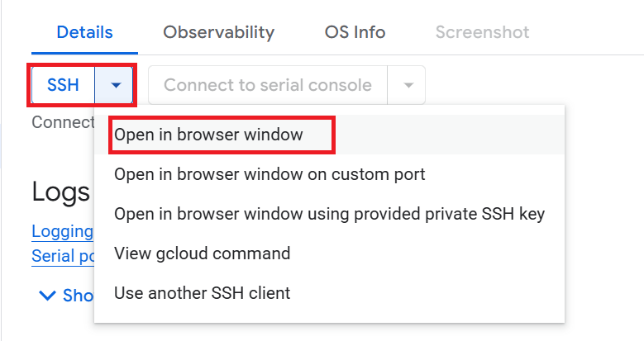Click the empty area below the menu
644x341 pixels.
pyautogui.click(x=331, y=332)
